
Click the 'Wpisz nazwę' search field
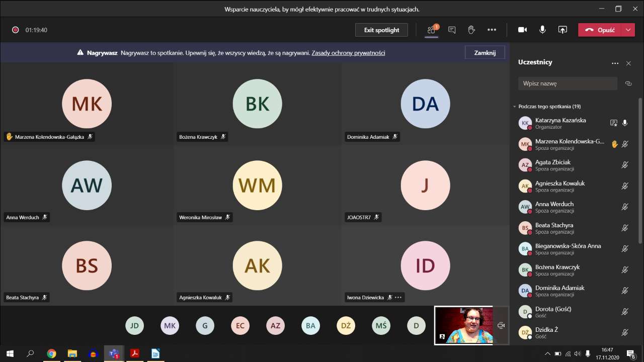(567, 83)
